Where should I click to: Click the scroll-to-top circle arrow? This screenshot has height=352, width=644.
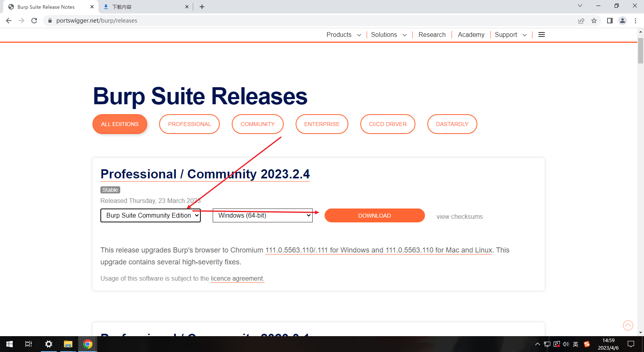click(628, 325)
